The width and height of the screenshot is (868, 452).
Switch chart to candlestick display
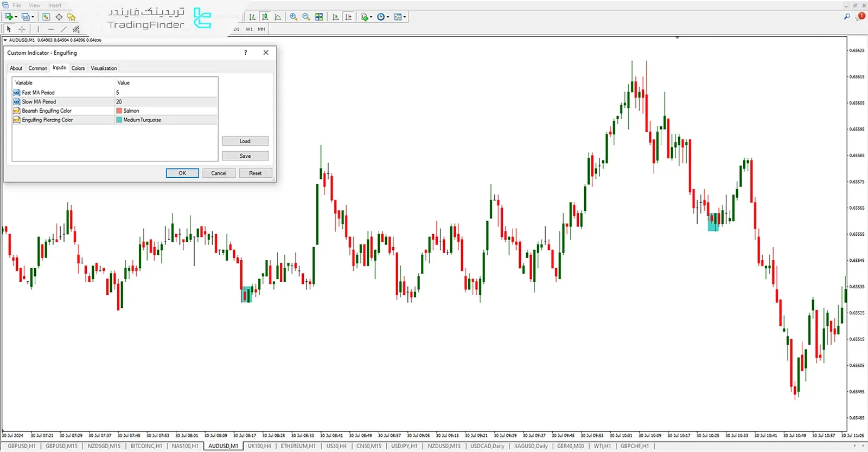coord(265,17)
